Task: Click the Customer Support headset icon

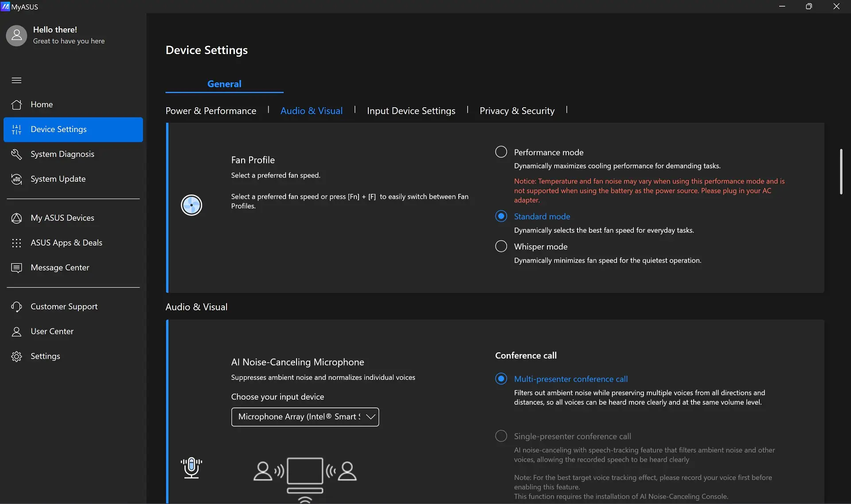Action: (x=16, y=307)
